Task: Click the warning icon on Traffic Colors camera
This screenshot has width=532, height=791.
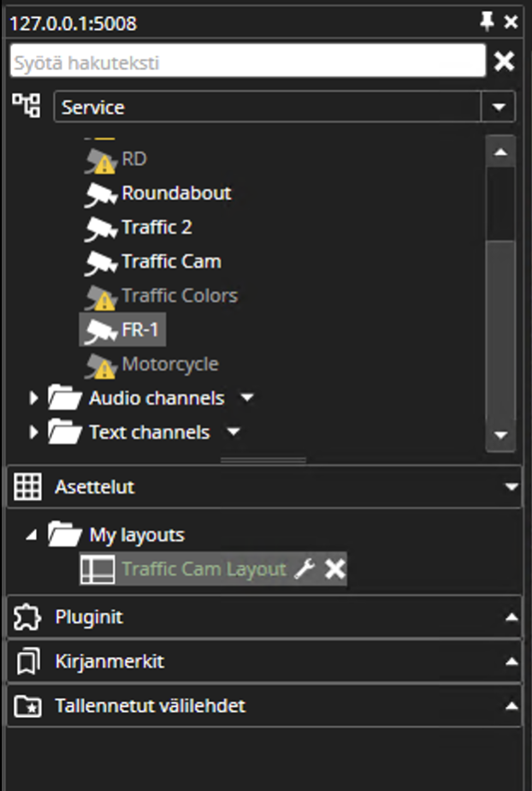Action: coord(103,299)
